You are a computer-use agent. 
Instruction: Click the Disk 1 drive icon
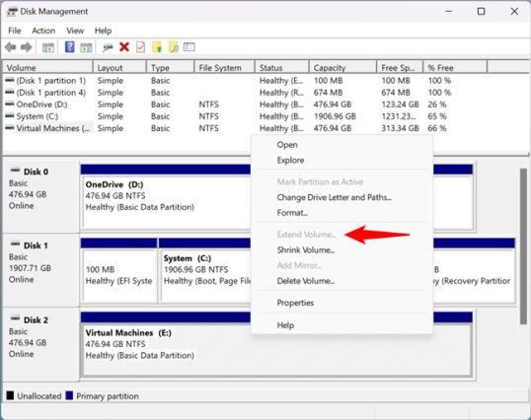point(15,244)
